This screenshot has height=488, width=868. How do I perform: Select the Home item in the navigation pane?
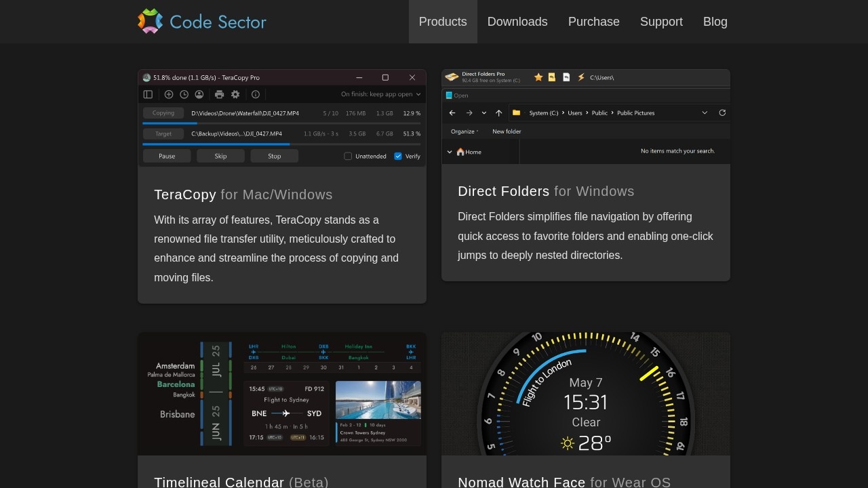click(469, 152)
